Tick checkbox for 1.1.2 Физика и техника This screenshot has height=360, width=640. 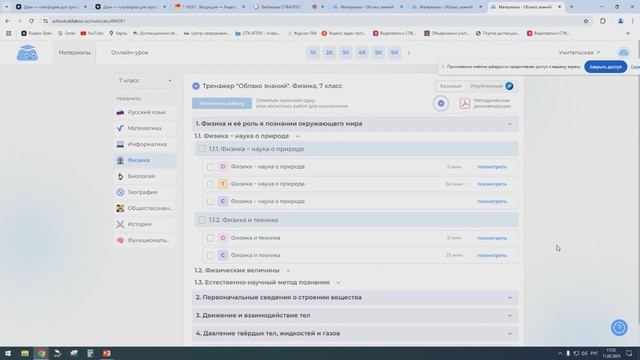(202, 220)
